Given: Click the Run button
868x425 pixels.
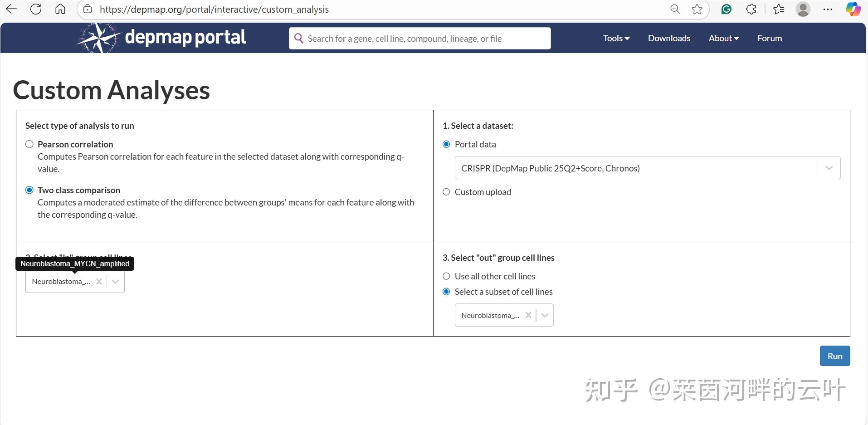Looking at the screenshot, I should coord(834,356).
